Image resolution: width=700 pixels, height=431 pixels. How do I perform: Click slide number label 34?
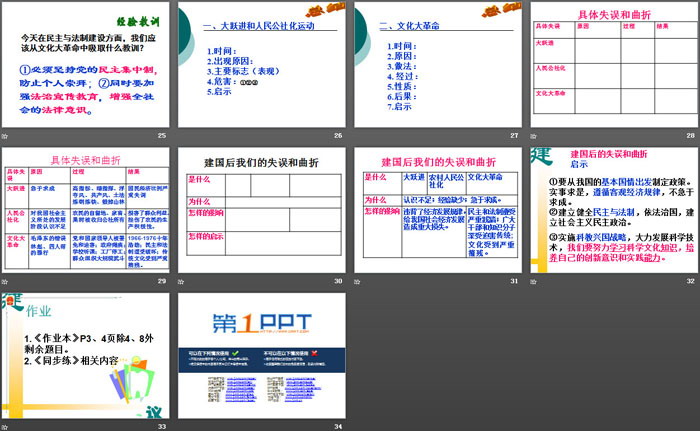pos(338,427)
